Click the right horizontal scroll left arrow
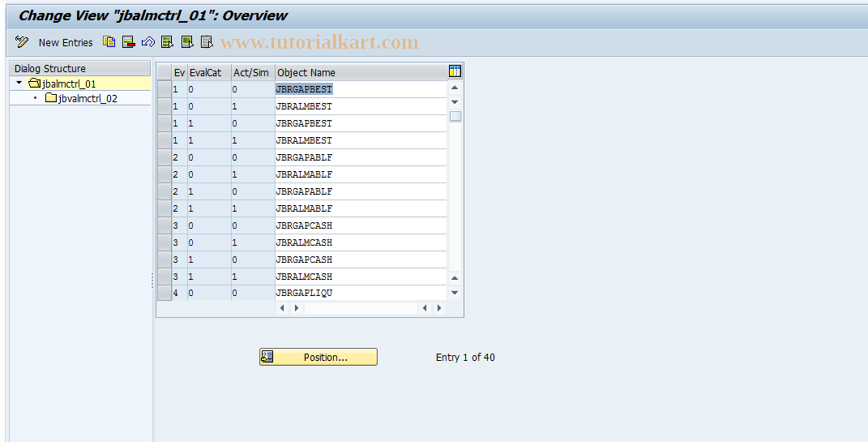Viewport: 868px width, 442px height. [425, 308]
